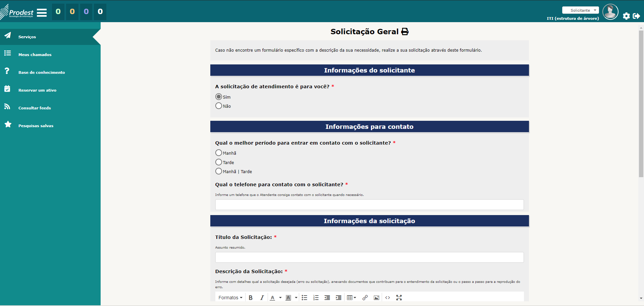This screenshot has width=644, height=306.
Task: Go to 'Base de conhecimento'
Action: 42,72
